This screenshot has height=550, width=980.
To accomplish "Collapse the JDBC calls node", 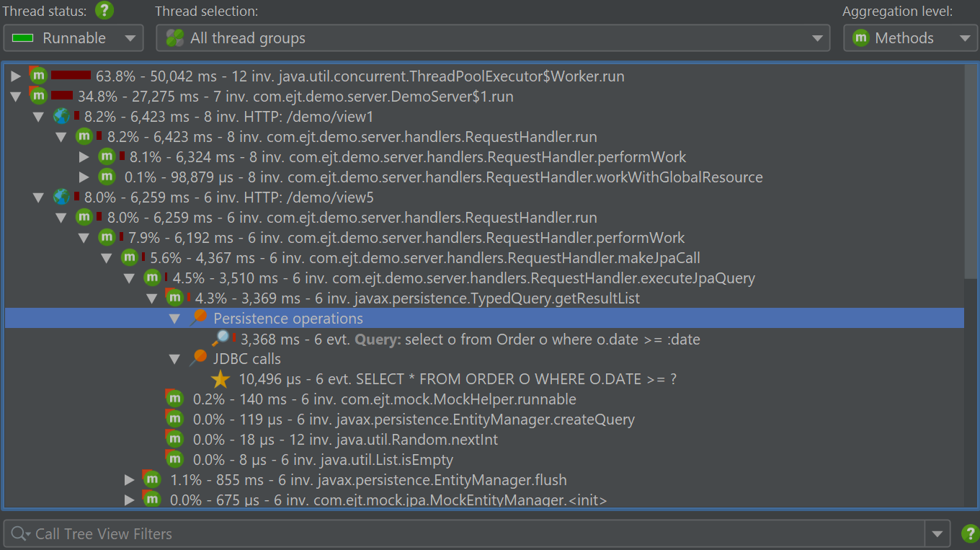I will [x=174, y=358].
